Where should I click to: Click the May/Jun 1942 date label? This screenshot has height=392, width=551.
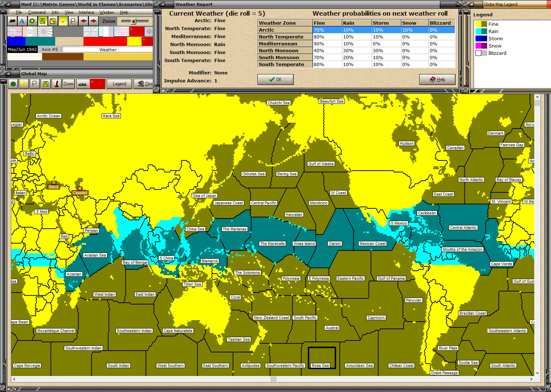click(x=23, y=49)
